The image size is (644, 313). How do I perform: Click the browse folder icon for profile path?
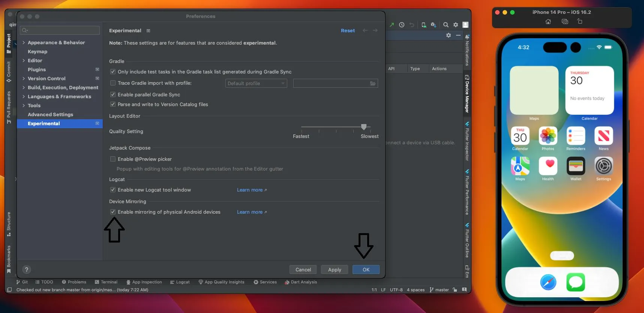373,84
